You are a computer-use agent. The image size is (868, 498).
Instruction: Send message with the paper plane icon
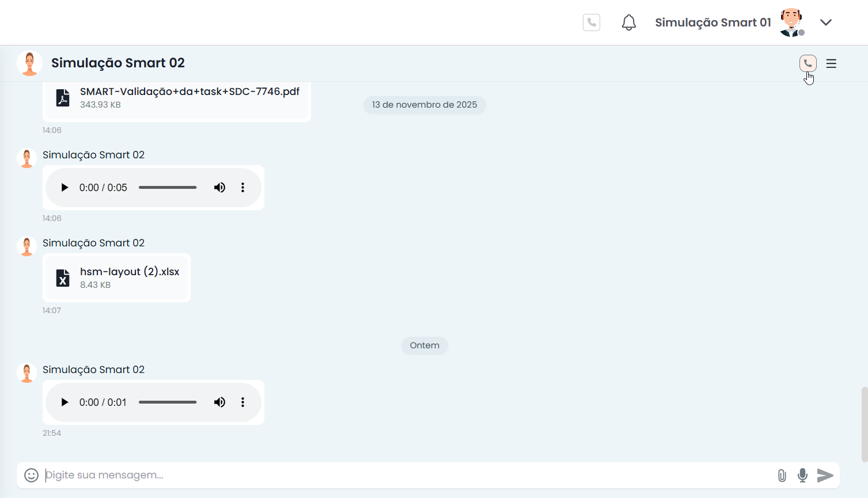coord(825,475)
